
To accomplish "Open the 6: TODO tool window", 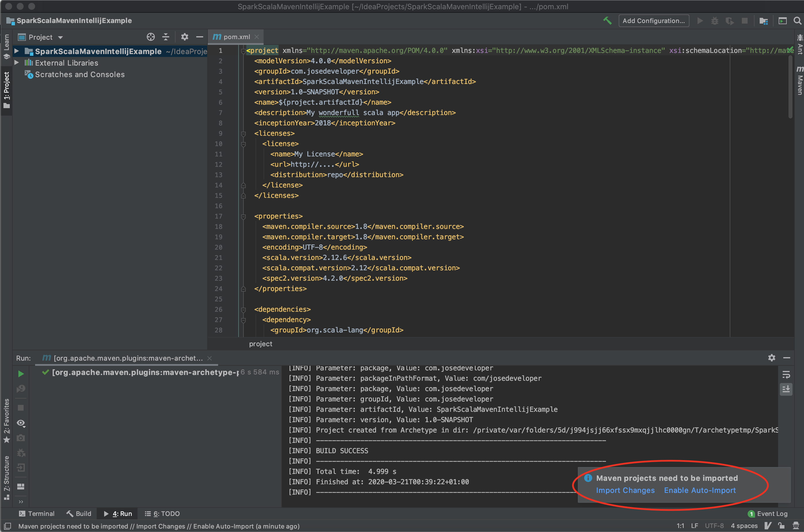I will tap(162, 513).
